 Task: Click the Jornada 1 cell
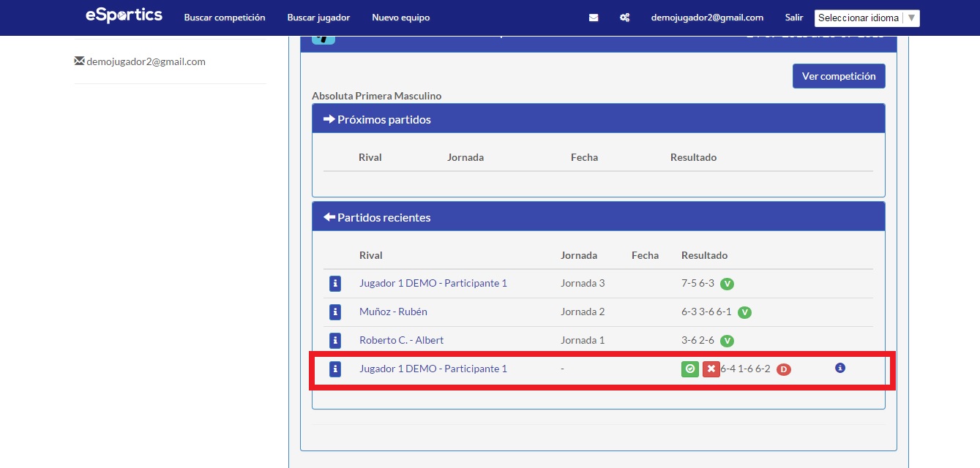click(583, 340)
